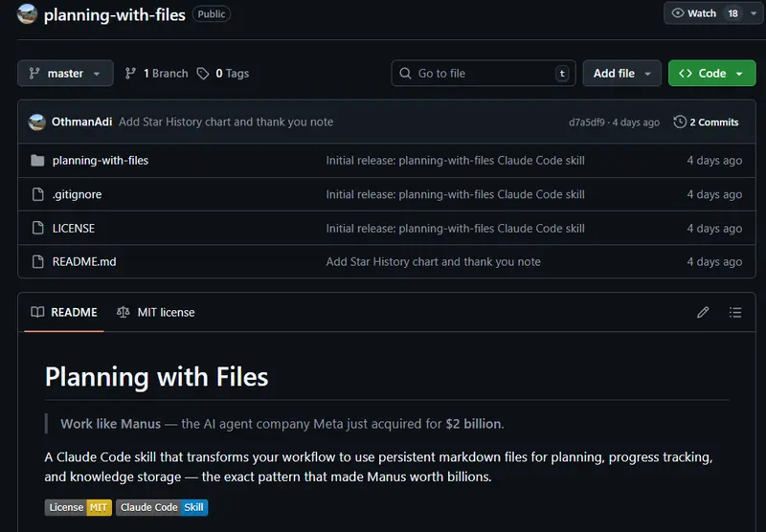Screen dimensions: 766x532
Task: Click the Claude Code Skill badge
Action: pos(162,507)
